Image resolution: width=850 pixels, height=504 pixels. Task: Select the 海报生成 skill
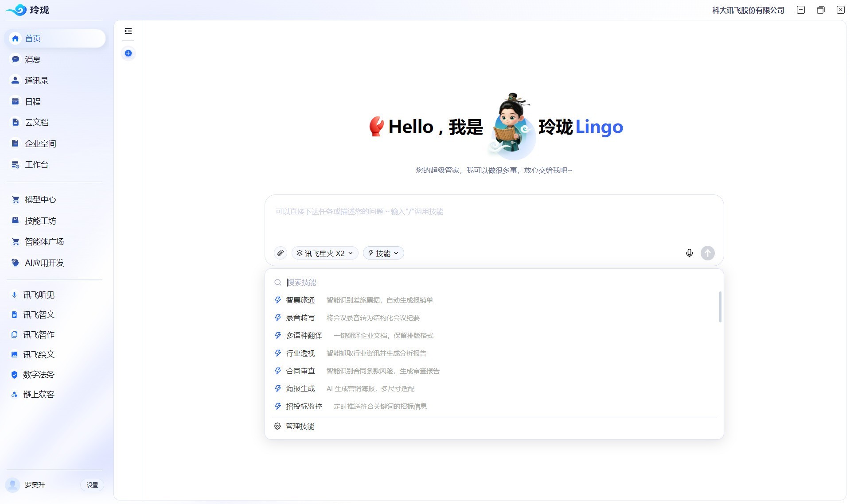[x=494, y=389]
